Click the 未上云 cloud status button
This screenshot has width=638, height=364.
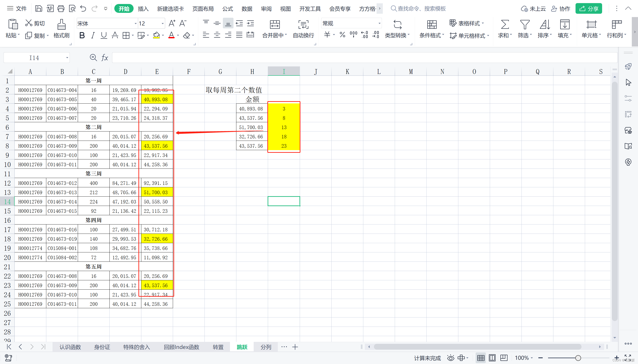point(533,9)
